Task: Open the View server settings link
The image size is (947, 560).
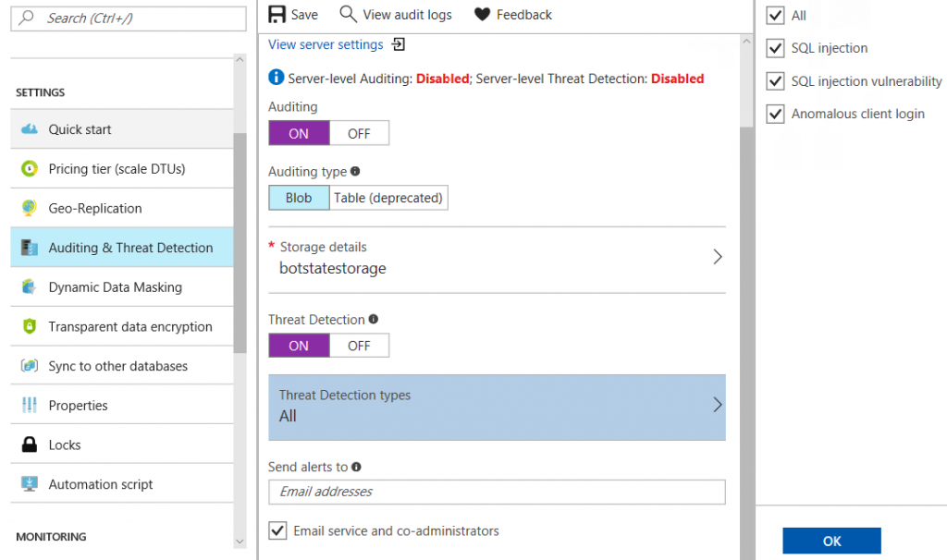Action: pos(326,44)
